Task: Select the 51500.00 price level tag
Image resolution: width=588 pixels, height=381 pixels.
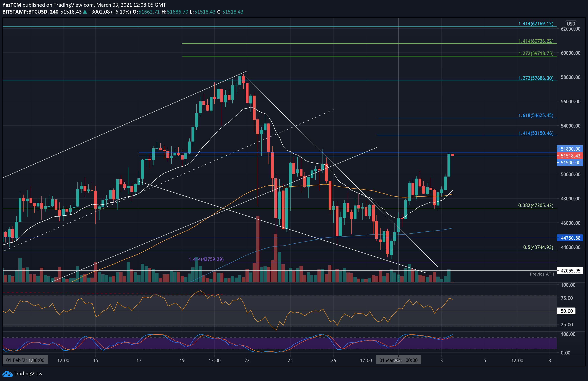Action: coord(570,163)
